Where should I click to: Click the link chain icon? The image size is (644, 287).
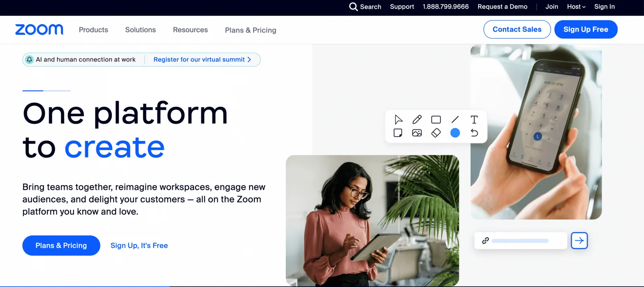485,241
